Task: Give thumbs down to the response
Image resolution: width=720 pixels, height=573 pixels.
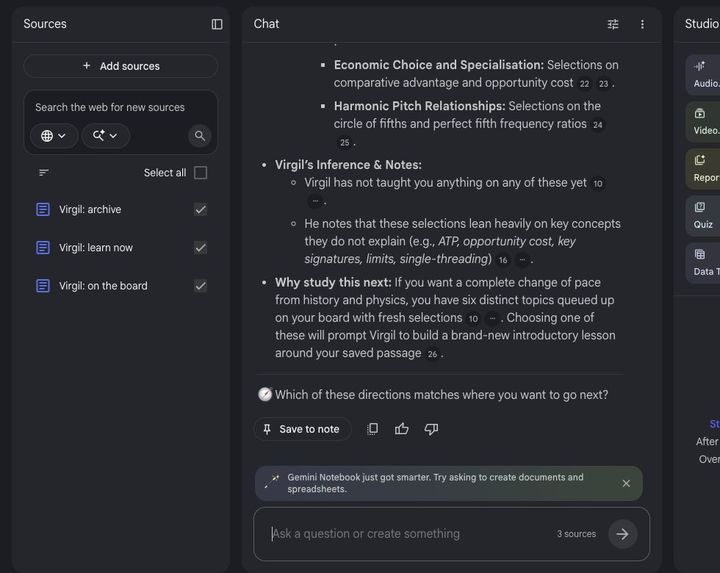Action: click(x=431, y=429)
